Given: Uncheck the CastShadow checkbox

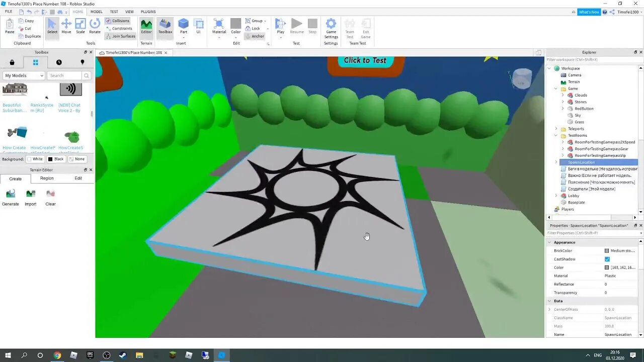Looking at the screenshot, I should tap(607, 259).
